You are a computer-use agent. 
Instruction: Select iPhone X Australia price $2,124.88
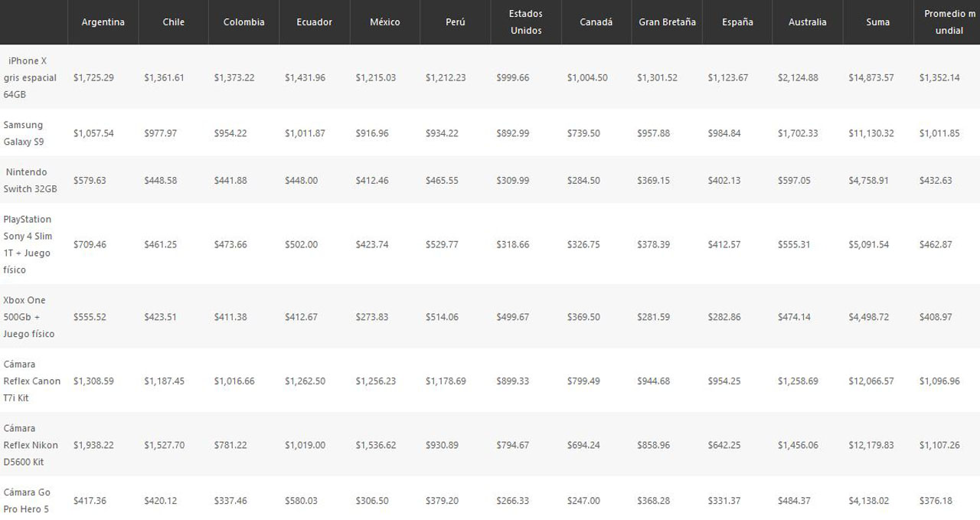[798, 78]
